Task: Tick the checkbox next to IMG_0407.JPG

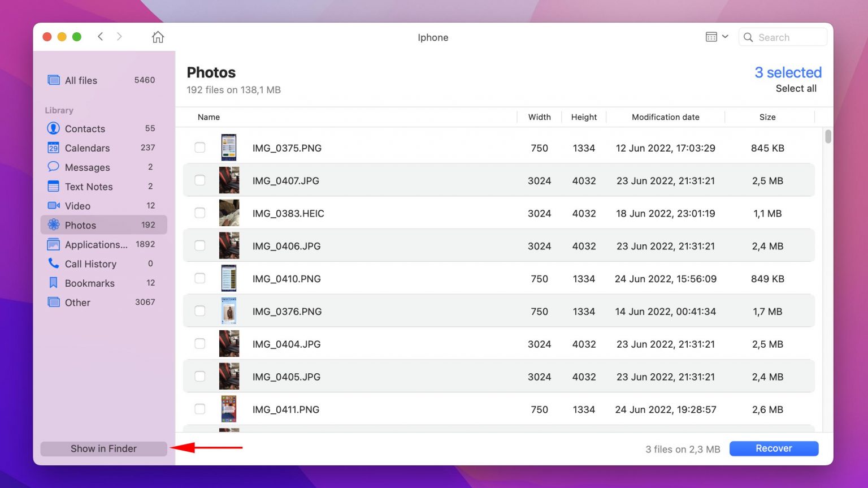Action: pyautogui.click(x=199, y=180)
